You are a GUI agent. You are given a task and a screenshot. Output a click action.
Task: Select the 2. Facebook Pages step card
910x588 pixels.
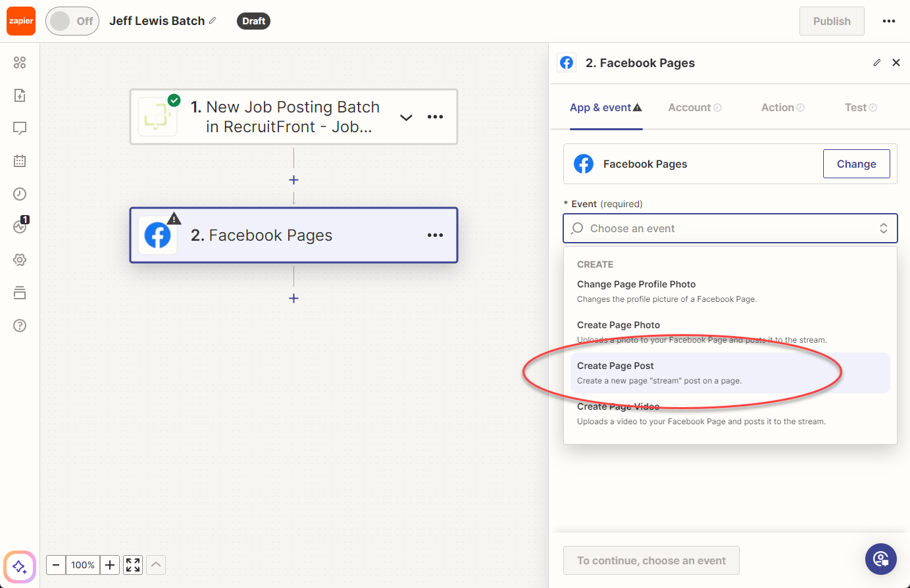[x=293, y=235]
